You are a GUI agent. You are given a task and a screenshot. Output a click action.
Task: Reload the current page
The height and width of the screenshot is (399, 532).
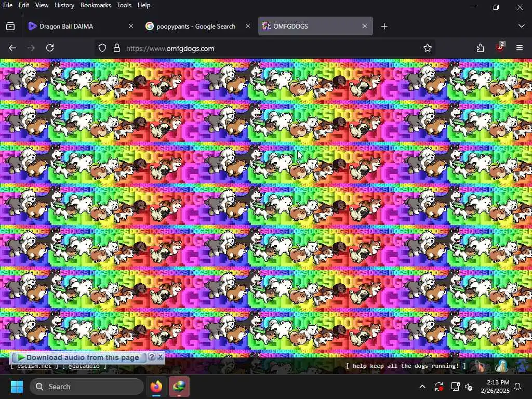(x=50, y=48)
